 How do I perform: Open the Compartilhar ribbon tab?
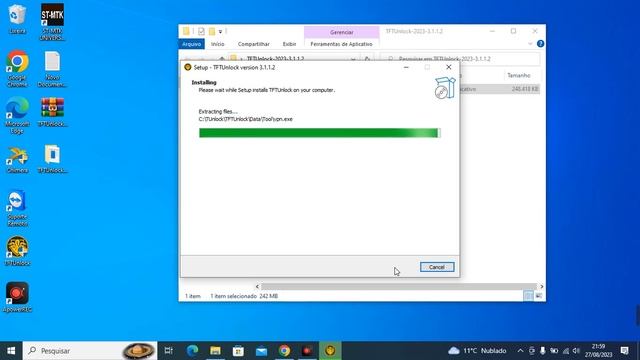[x=253, y=44]
